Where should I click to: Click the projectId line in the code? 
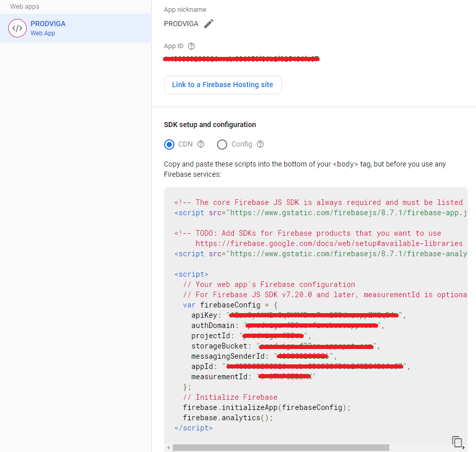pyautogui.click(x=251, y=336)
